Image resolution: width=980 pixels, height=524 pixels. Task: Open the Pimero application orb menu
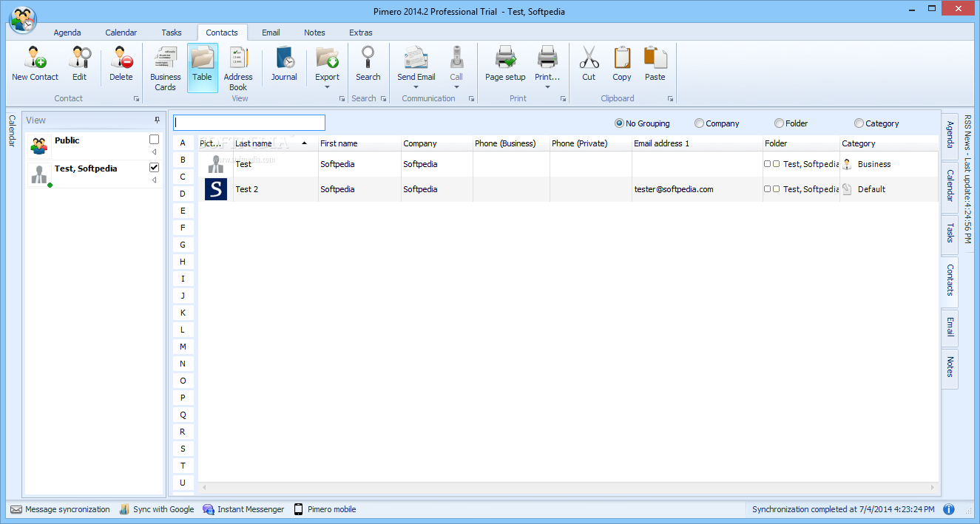(x=23, y=19)
